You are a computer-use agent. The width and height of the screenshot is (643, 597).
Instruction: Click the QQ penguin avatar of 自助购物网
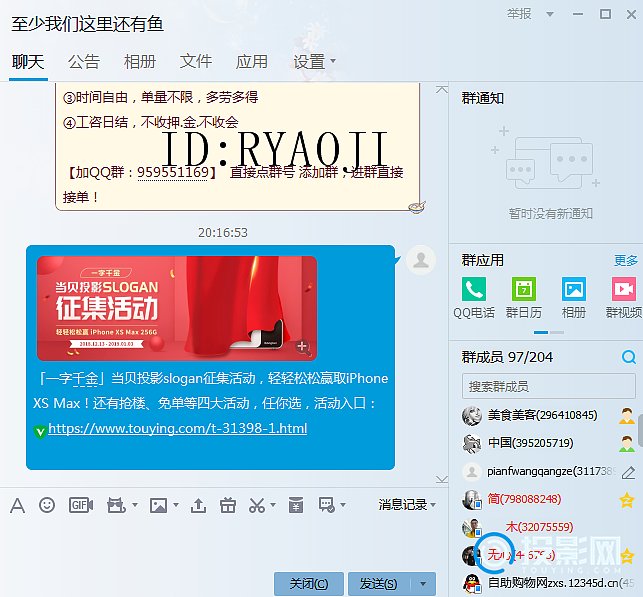(472, 584)
